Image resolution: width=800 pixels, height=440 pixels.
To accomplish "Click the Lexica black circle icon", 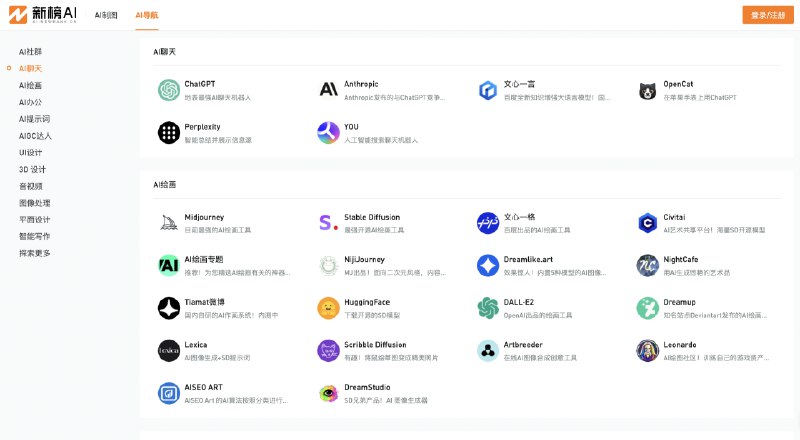I will [x=169, y=351].
